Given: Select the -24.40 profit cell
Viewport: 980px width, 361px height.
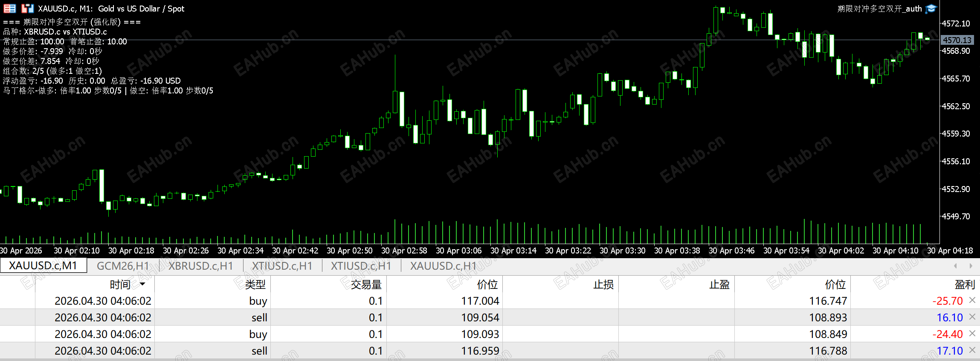Looking at the screenshot, I should (948, 334).
